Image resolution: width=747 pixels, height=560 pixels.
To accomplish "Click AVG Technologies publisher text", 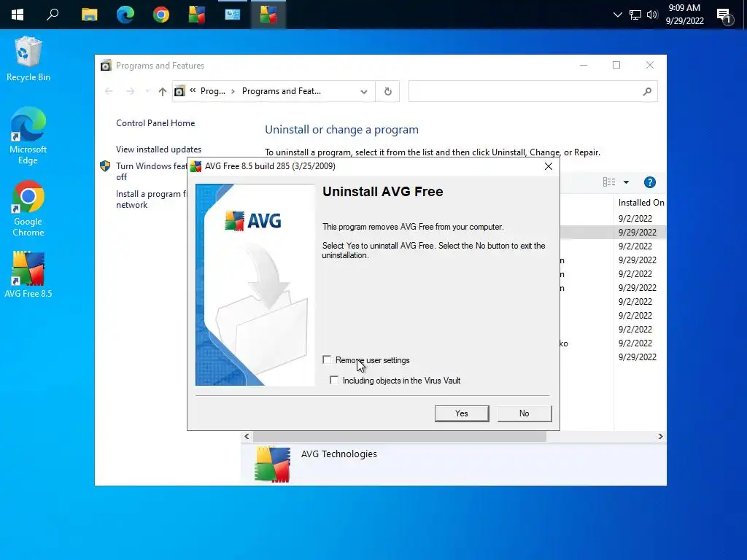I will pyautogui.click(x=338, y=454).
